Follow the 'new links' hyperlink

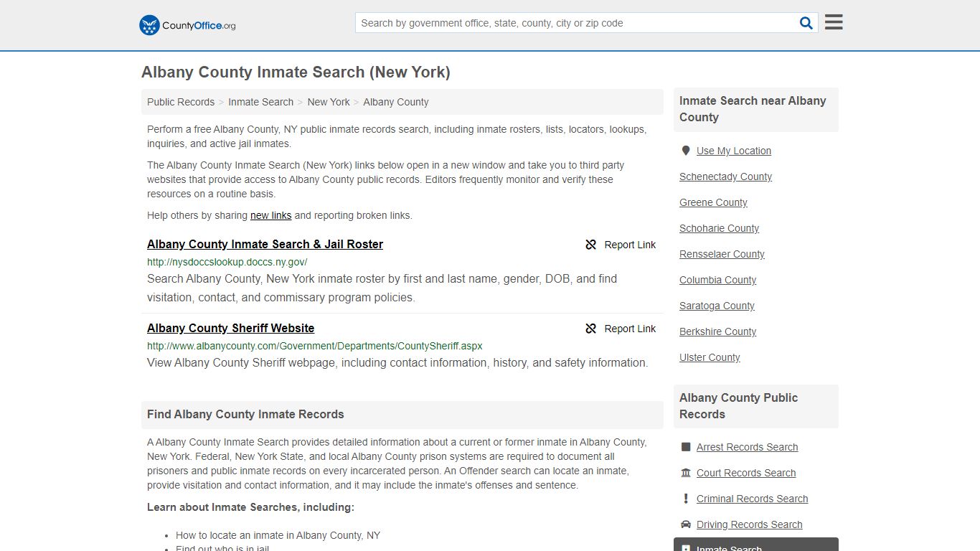click(270, 215)
